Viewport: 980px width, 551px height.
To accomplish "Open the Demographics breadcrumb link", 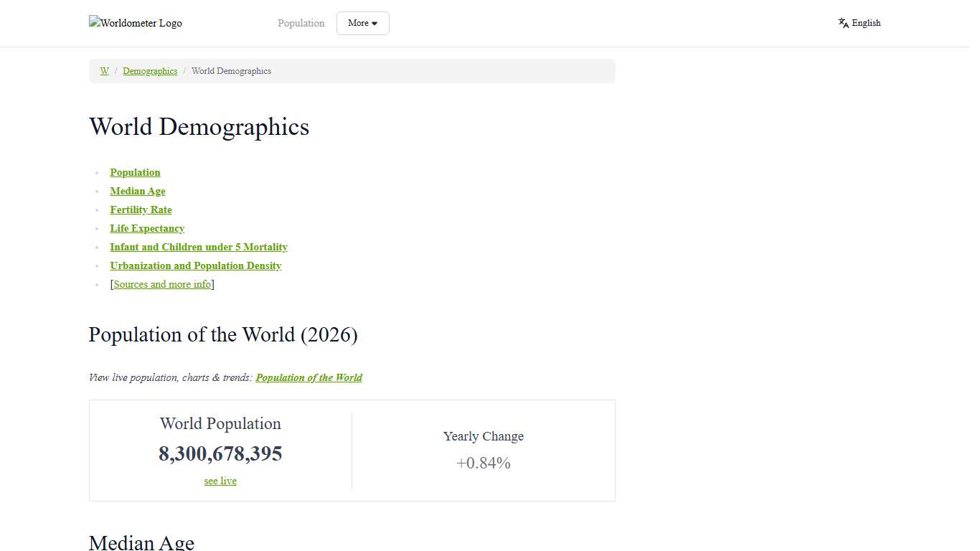I will (x=150, y=71).
